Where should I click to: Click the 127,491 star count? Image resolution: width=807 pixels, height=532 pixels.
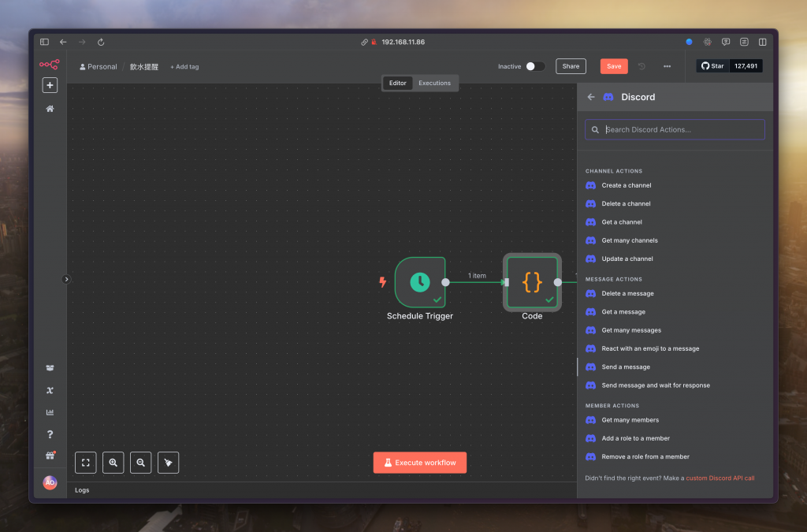(x=746, y=66)
